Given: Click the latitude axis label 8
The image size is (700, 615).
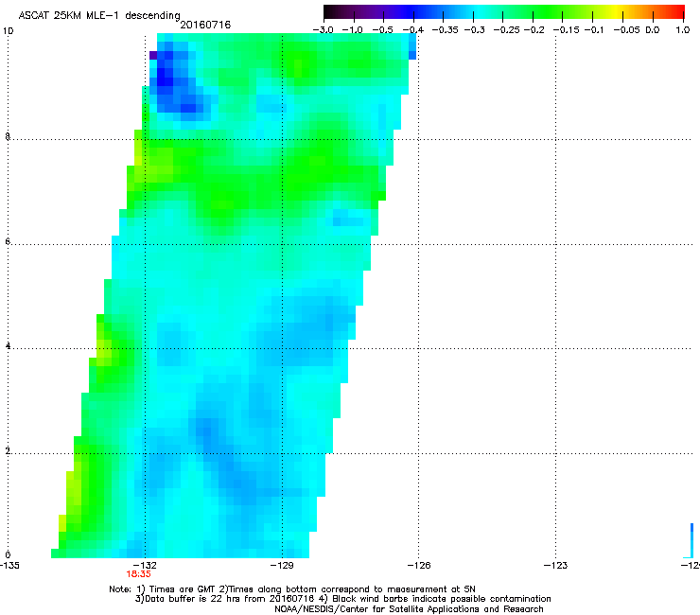Looking at the screenshot, I should click(x=8, y=136).
